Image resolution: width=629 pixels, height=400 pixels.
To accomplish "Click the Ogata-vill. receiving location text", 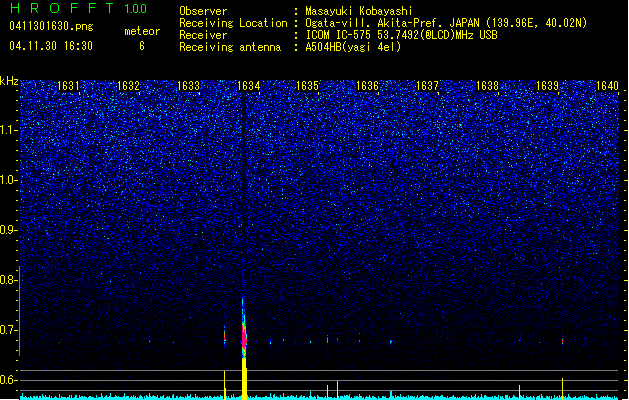I will (446, 23).
